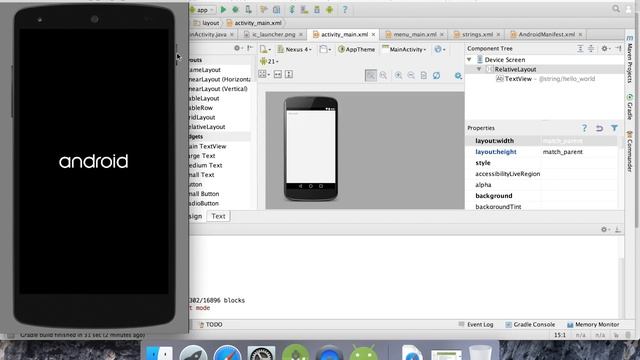Select the background property
The image size is (640, 360).
(493, 196)
